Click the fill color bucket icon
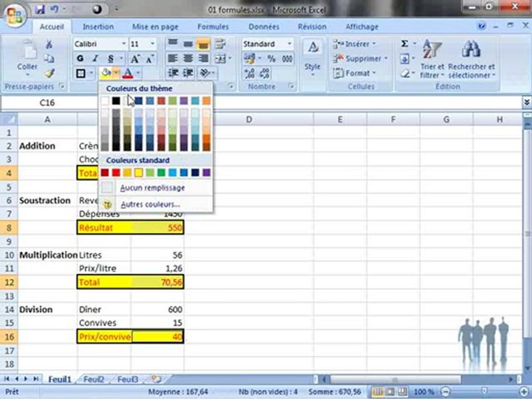Screen dimensions: 532x399 click(x=106, y=73)
